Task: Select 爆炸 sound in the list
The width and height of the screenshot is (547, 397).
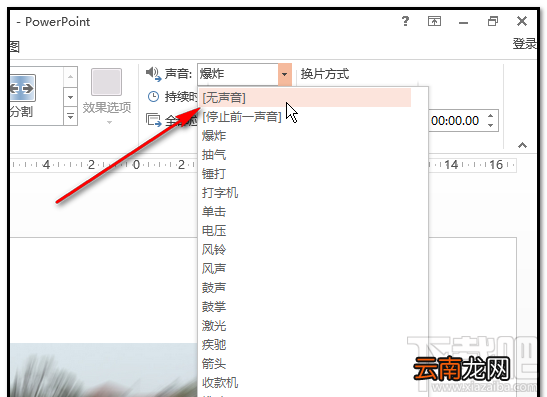Action: pos(306,136)
